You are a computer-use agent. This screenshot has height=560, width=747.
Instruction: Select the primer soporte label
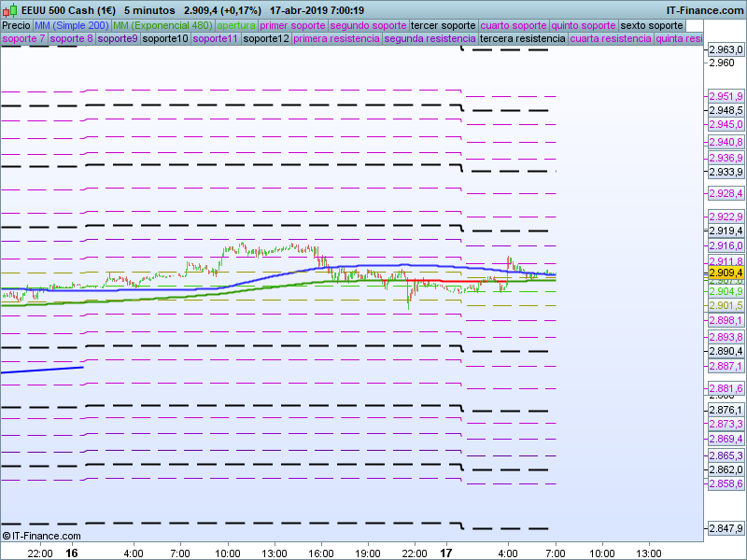pyautogui.click(x=292, y=25)
